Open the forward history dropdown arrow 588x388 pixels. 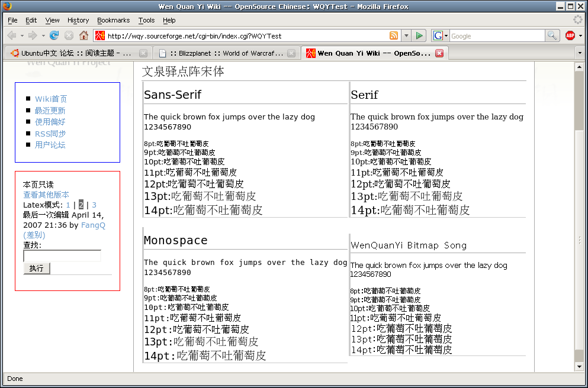coord(43,36)
